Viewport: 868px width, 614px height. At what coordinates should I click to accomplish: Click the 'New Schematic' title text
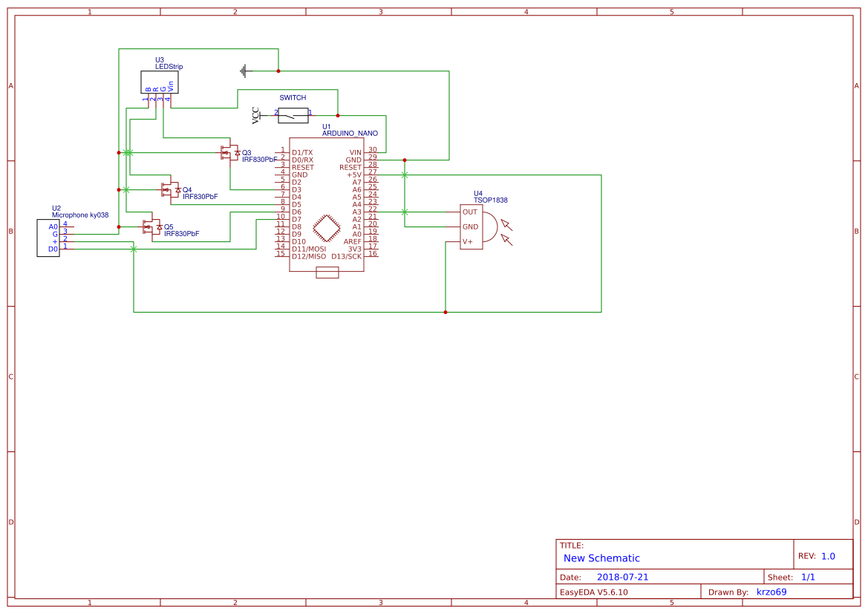pos(601,558)
